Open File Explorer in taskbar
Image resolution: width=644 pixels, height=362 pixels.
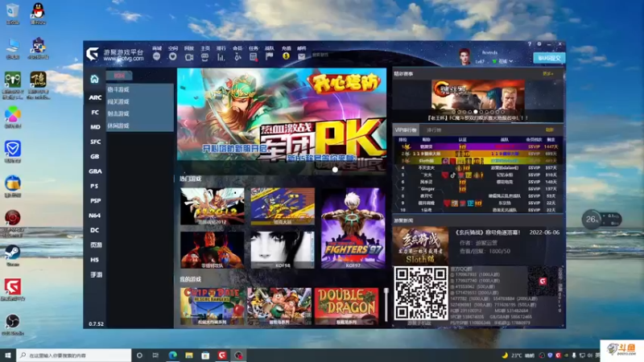[x=189, y=355]
